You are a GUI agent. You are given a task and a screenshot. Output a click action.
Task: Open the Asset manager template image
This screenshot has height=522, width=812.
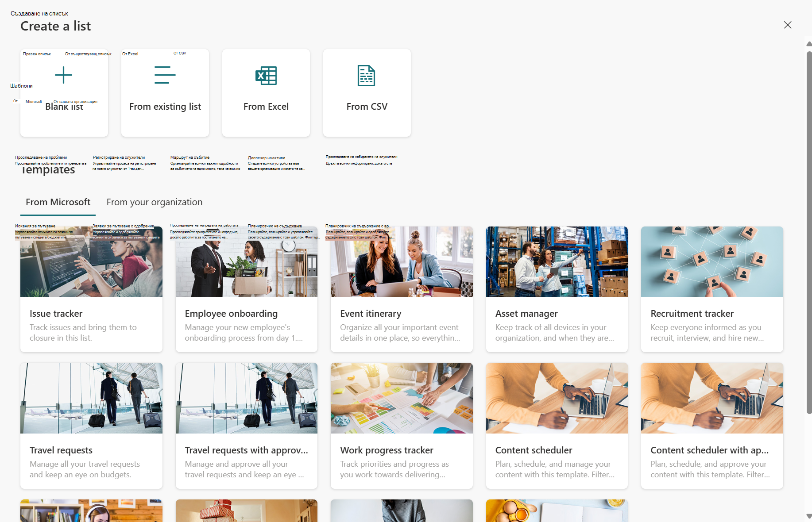click(557, 262)
